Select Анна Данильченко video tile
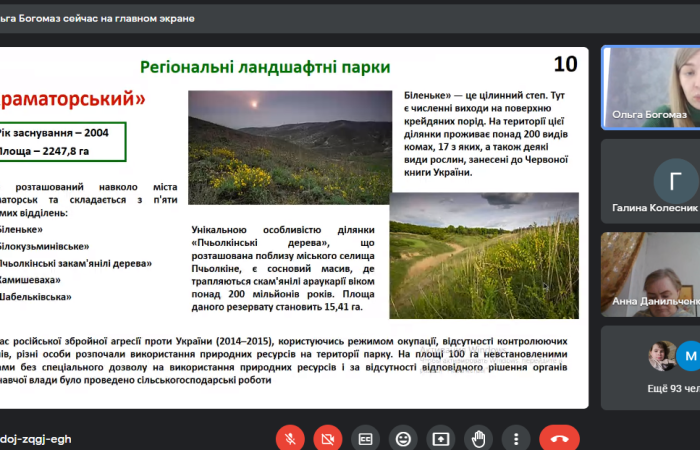The height and width of the screenshot is (450, 700). click(650, 274)
